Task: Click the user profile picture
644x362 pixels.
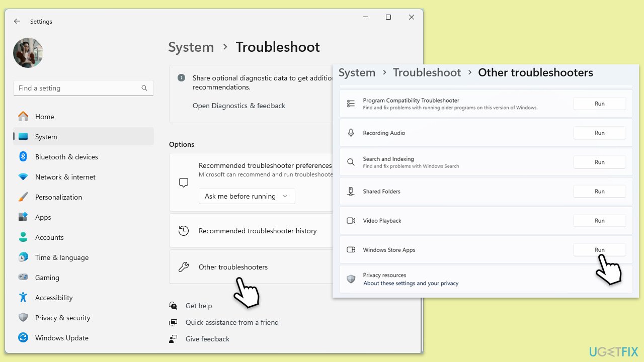Action: [28, 53]
